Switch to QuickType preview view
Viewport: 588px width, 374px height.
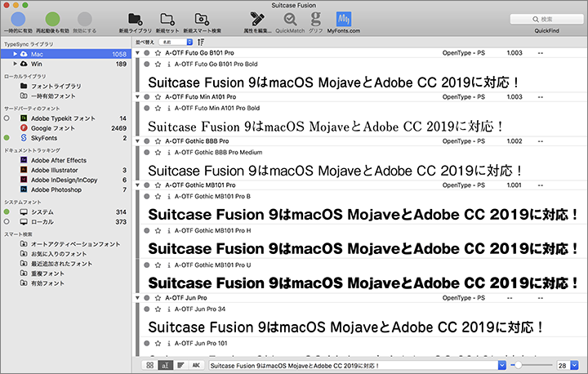pyautogui.click(x=165, y=365)
